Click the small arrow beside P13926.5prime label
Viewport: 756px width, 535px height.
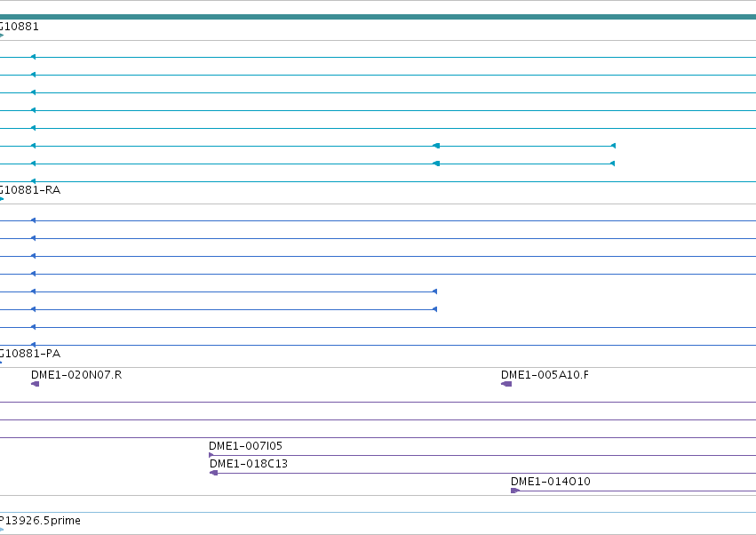pos(2,530)
